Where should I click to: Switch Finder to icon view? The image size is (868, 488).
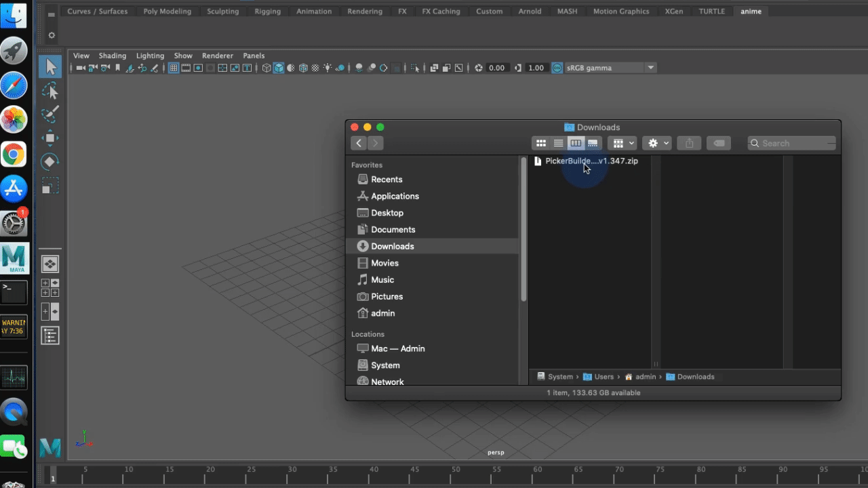click(541, 143)
